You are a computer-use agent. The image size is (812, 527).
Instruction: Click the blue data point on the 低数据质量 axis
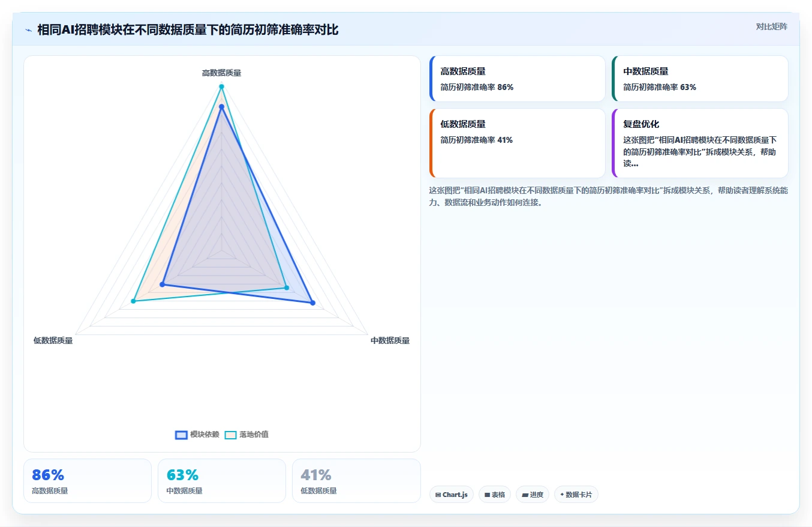tap(162, 284)
